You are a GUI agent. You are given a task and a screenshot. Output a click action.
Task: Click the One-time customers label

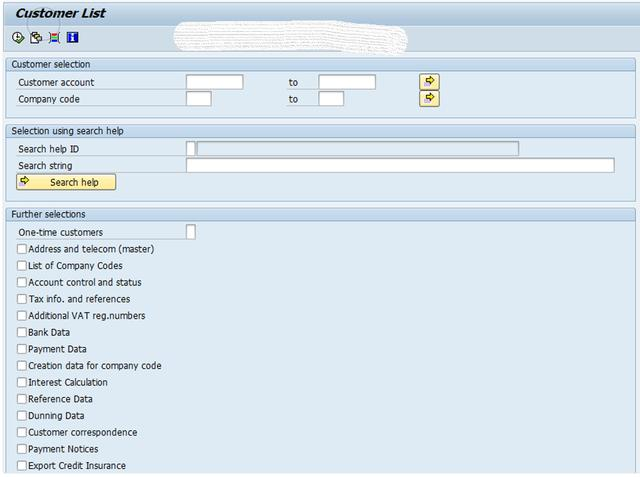[60, 232]
